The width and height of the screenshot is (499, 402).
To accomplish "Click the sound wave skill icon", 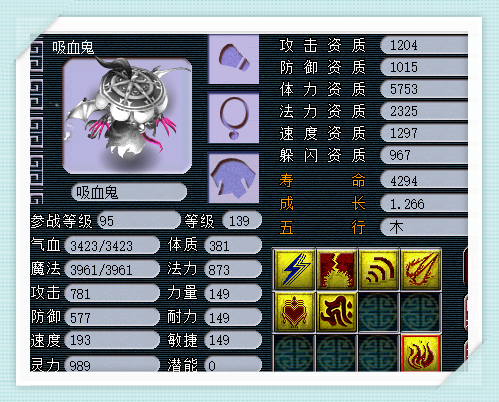I will click(379, 270).
